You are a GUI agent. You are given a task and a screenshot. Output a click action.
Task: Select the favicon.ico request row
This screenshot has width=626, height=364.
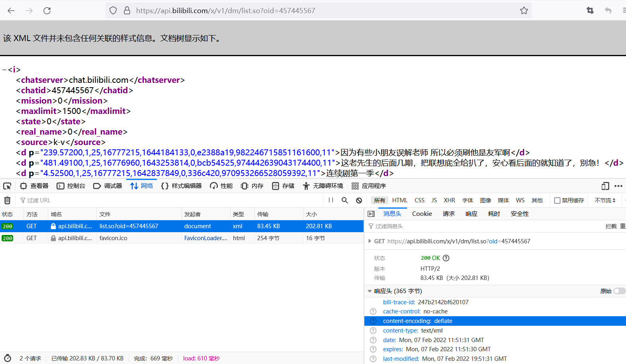(x=182, y=238)
